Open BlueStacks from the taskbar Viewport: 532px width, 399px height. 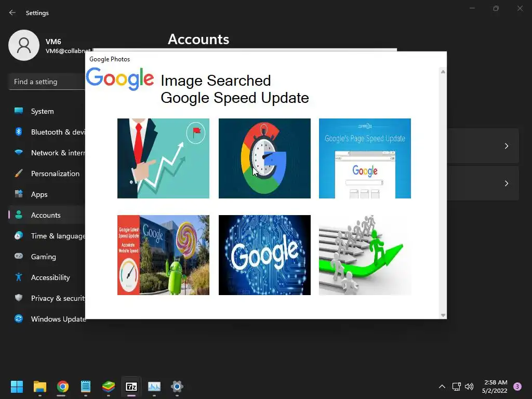[109, 387]
